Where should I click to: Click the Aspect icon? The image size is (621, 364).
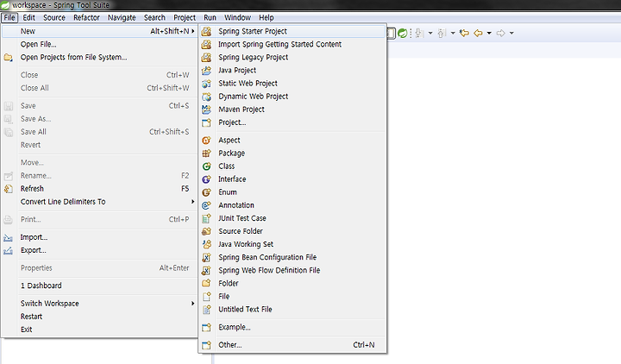click(x=206, y=141)
